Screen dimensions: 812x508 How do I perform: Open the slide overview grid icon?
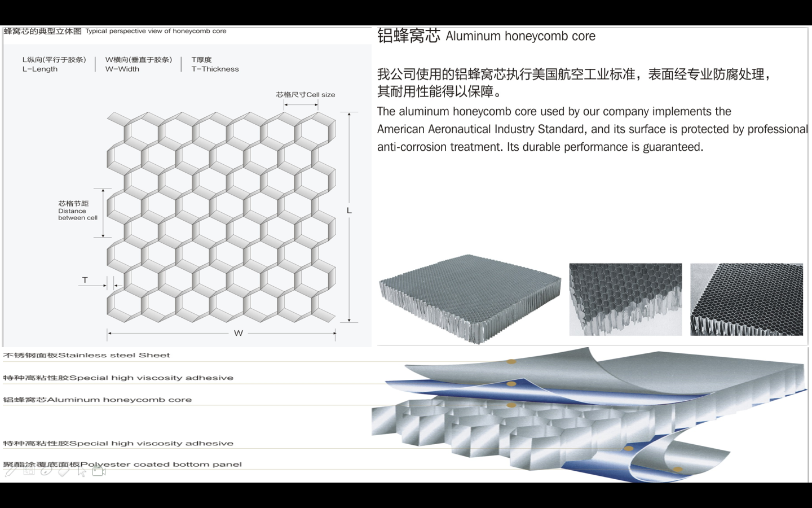click(29, 471)
